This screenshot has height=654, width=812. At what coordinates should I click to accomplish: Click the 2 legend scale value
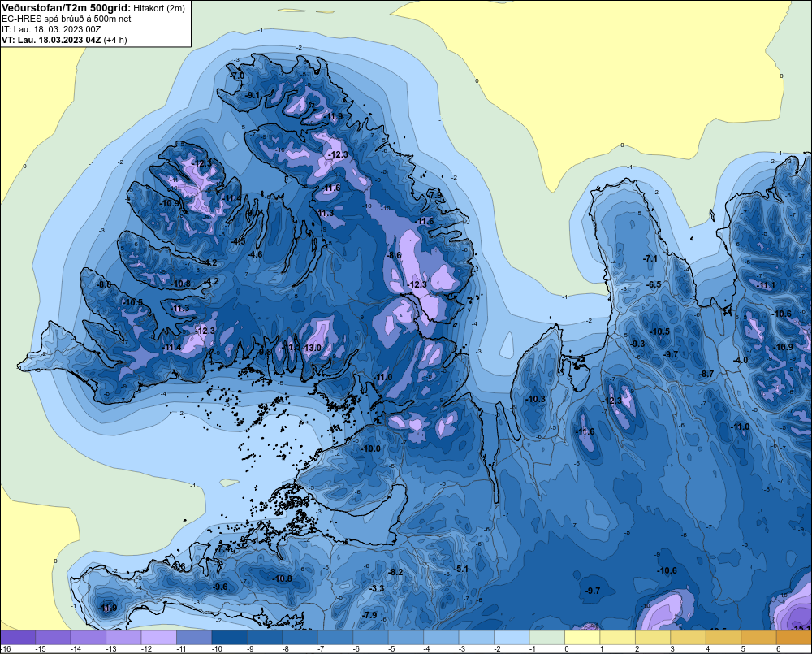[x=637, y=649]
